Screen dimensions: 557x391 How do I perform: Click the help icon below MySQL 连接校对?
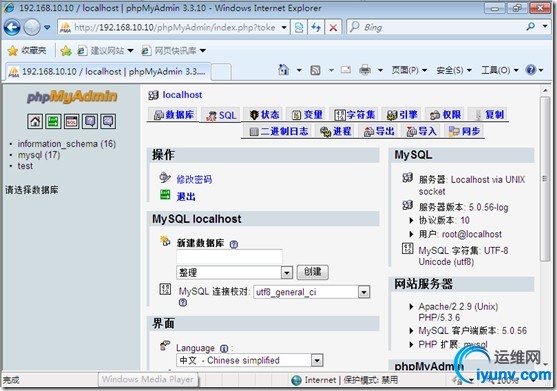[x=183, y=303]
